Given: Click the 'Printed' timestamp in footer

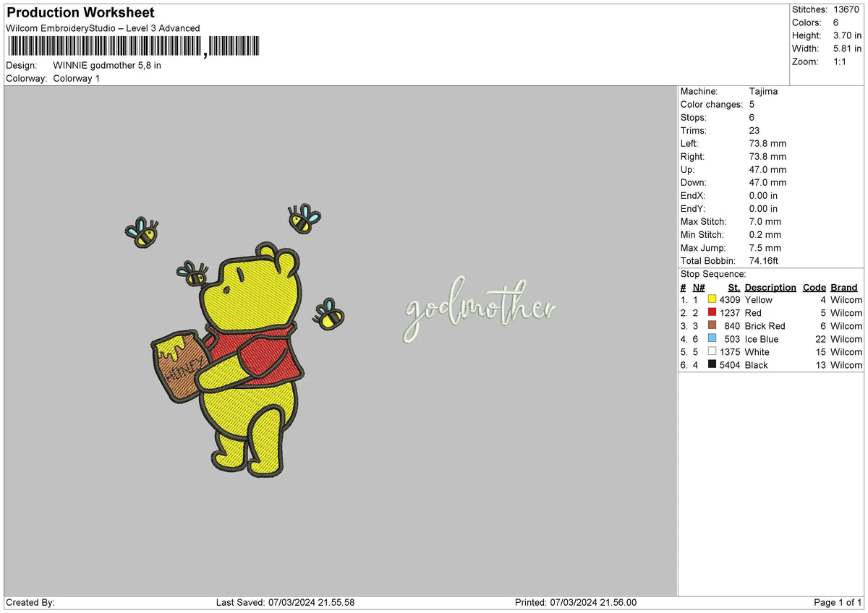Looking at the screenshot, I should (576, 602).
